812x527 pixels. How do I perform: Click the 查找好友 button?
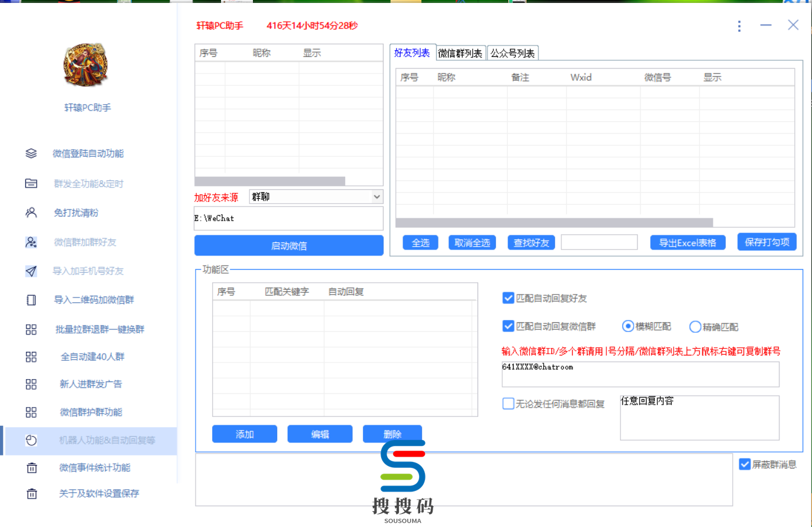point(531,243)
